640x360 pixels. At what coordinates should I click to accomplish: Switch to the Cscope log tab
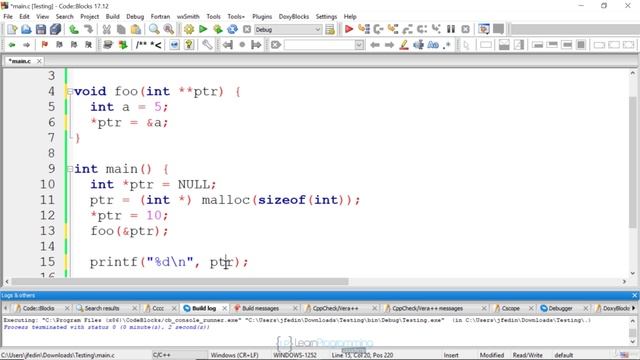point(510,308)
